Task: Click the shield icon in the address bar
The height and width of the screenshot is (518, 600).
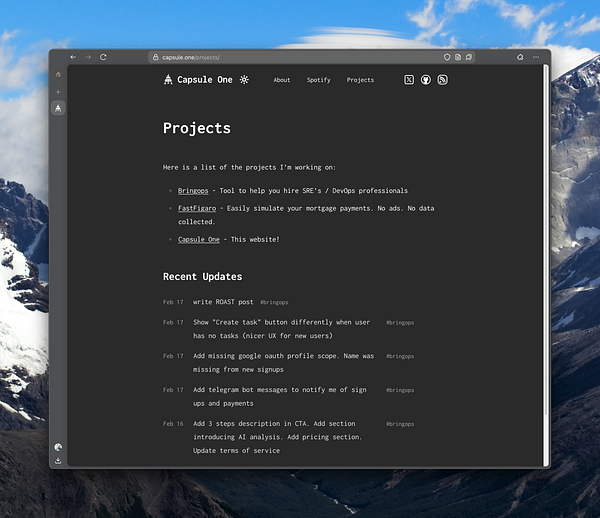Action: pyautogui.click(x=447, y=57)
